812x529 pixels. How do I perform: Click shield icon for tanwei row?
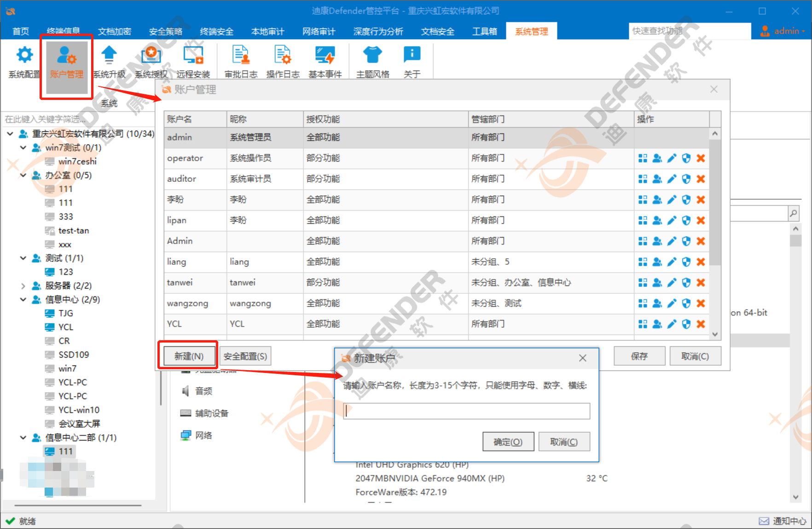click(686, 283)
